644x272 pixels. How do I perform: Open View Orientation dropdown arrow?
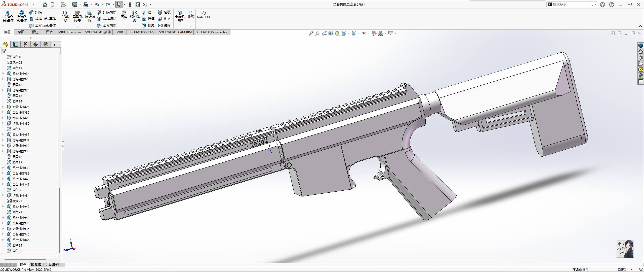pyautogui.click(x=349, y=33)
